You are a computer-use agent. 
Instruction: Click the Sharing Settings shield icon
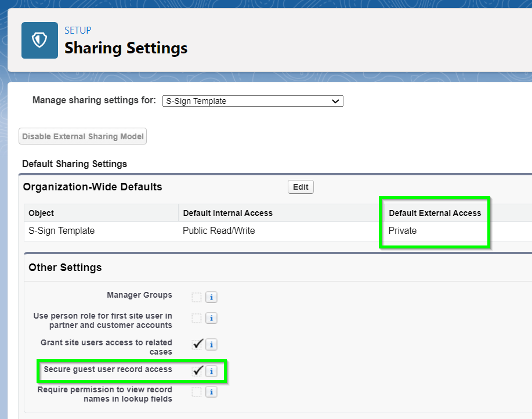click(39, 41)
